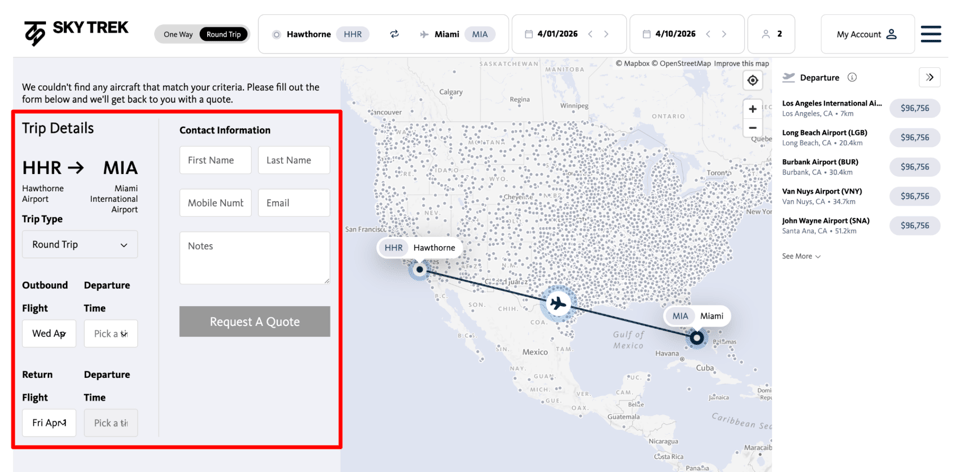Go to next outbound date 4/01/2026
Viewport: 960px width, 472px height.
click(606, 34)
